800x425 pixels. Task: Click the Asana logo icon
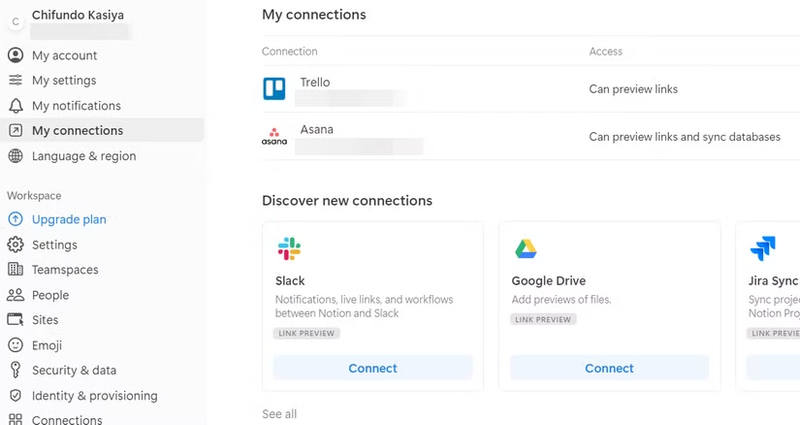(x=274, y=138)
